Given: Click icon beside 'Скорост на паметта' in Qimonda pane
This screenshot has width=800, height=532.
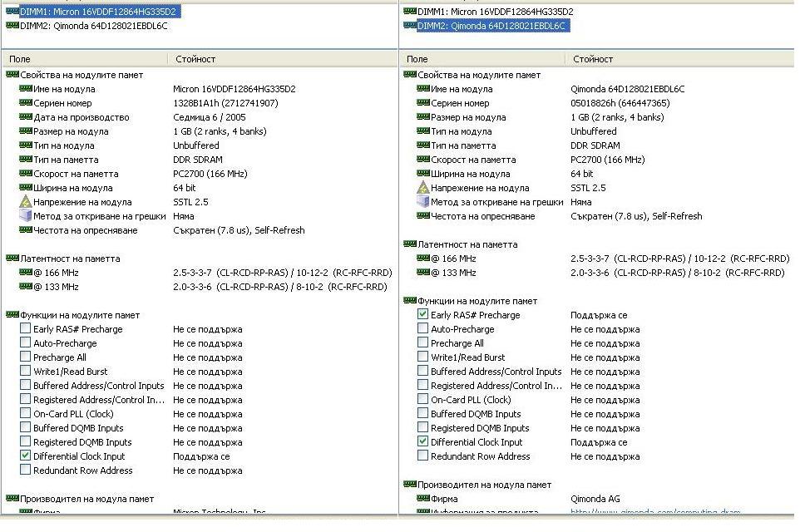Looking at the screenshot, I should [x=423, y=159].
